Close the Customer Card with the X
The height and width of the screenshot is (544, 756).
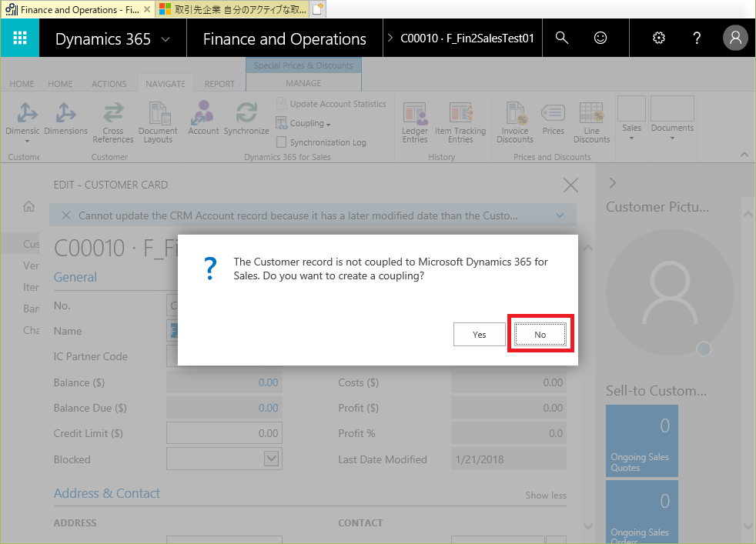[x=571, y=185]
